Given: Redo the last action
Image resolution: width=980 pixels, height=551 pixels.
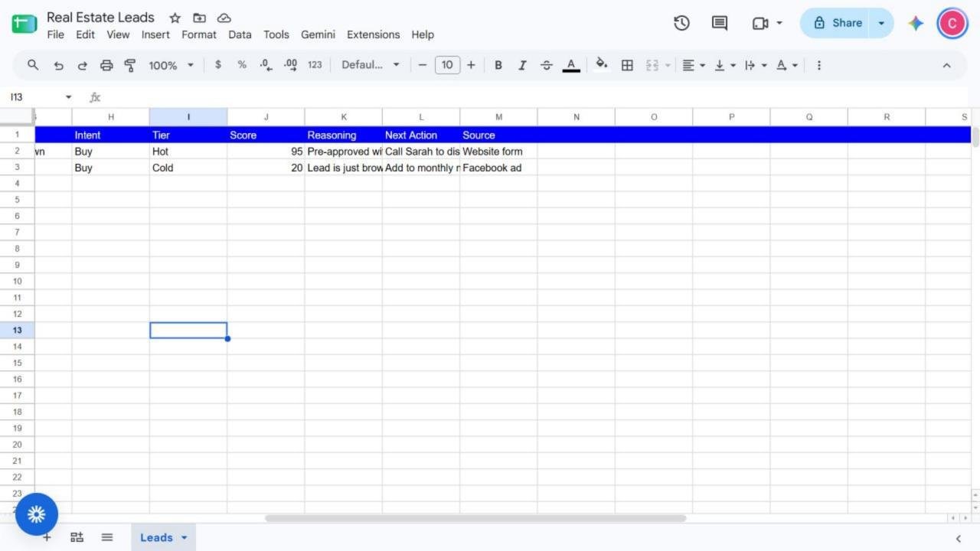Looking at the screenshot, I should click(x=82, y=65).
